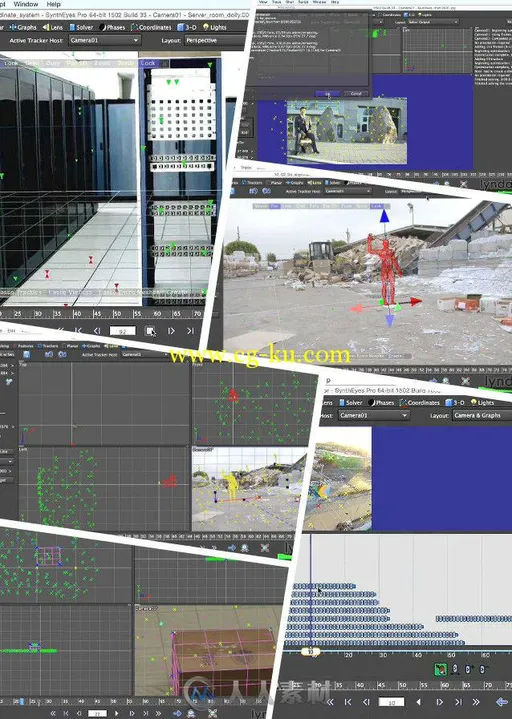Click crossed-arrows icon under junkyard red-figure view
Viewport: 512px width, 719px height.
point(465,381)
